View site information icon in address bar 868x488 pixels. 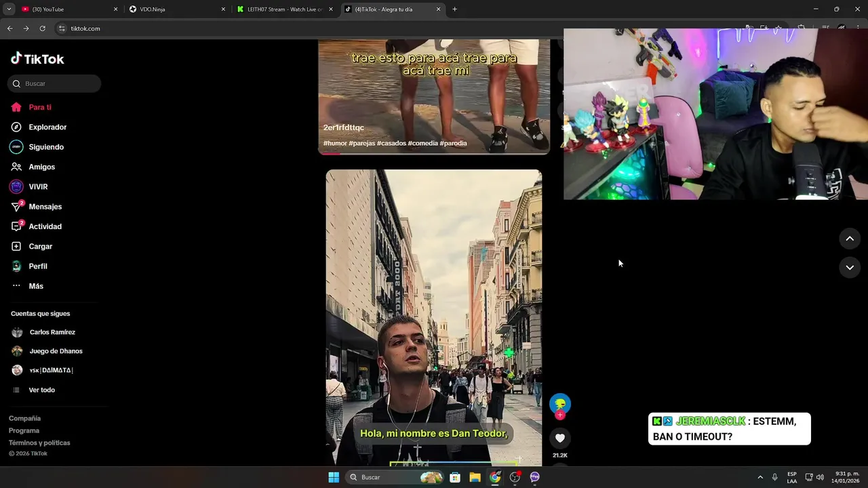(62, 28)
